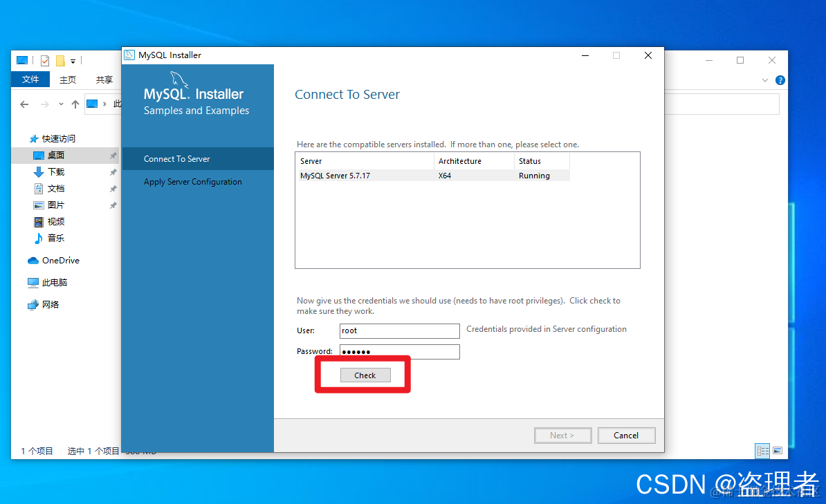826x504 pixels.
Task: Switch File Explorer to details view icon
Action: click(762, 450)
